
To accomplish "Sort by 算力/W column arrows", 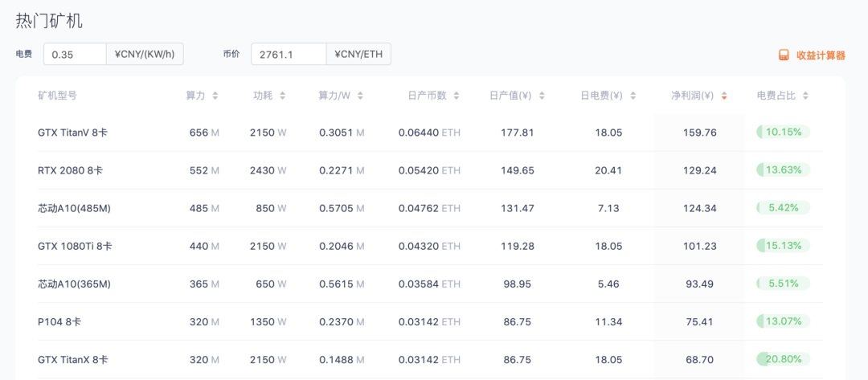I will tap(360, 96).
